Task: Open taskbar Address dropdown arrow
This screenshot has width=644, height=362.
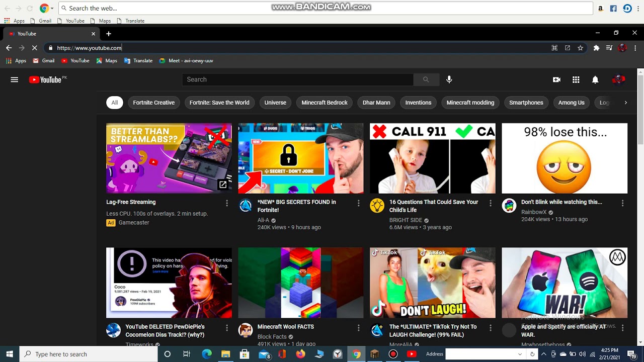Action: click(x=520, y=354)
